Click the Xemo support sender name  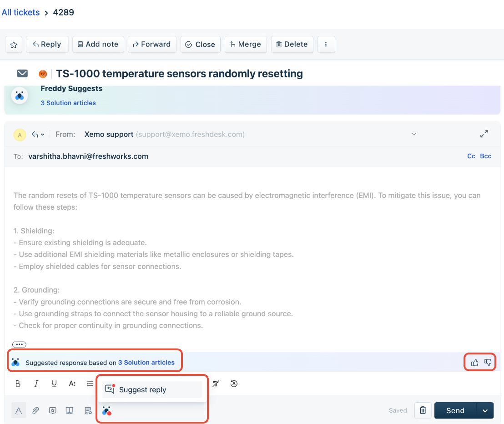click(x=109, y=134)
